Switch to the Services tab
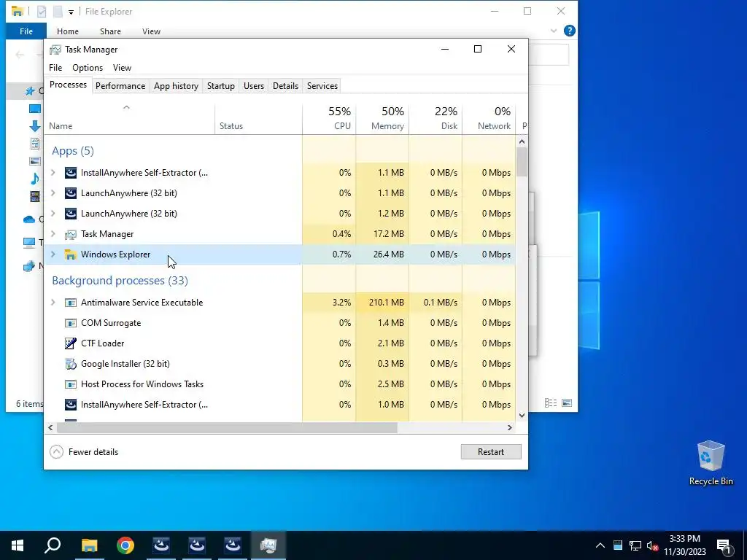The height and width of the screenshot is (560, 747). coord(322,86)
